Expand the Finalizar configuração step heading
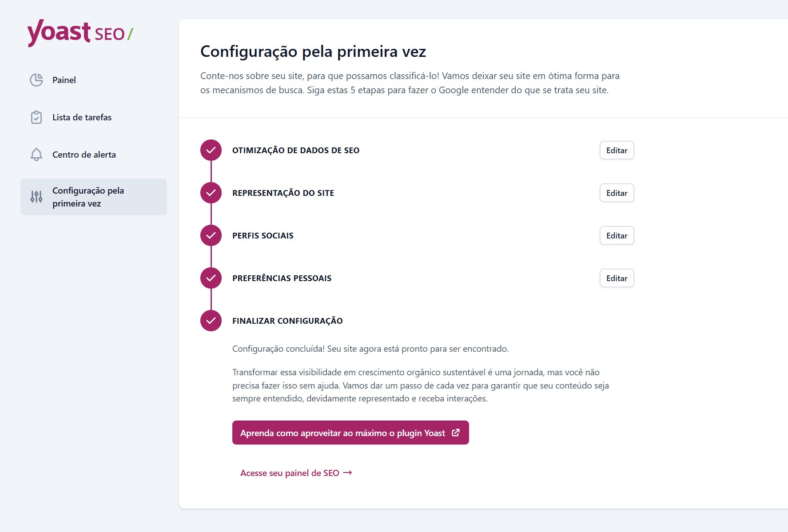 click(287, 321)
